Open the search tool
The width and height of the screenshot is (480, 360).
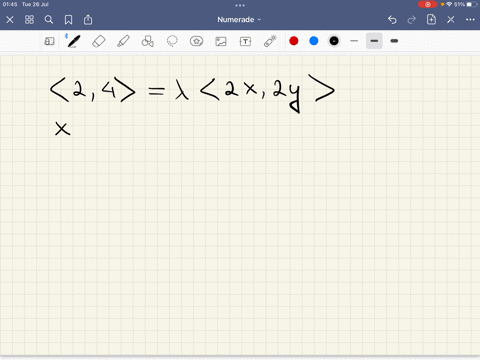[49, 20]
